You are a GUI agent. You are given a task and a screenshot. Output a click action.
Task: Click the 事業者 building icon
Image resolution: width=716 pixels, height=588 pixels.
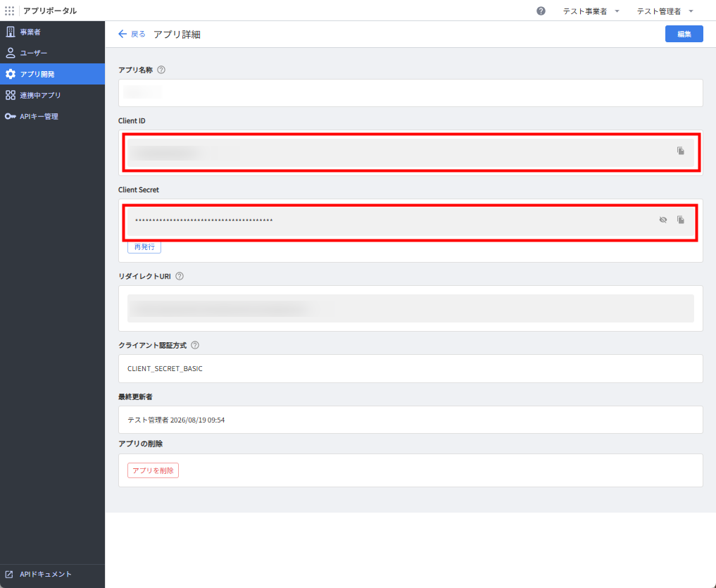pyautogui.click(x=10, y=32)
